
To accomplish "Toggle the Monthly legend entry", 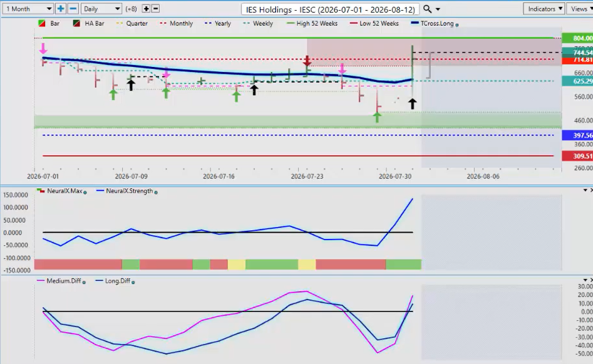I will [176, 23].
